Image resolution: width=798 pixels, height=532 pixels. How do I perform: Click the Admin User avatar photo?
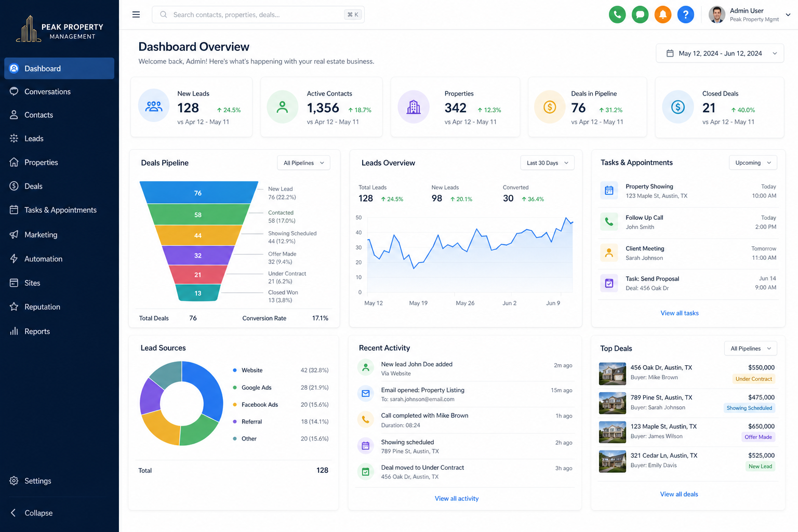(x=717, y=15)
